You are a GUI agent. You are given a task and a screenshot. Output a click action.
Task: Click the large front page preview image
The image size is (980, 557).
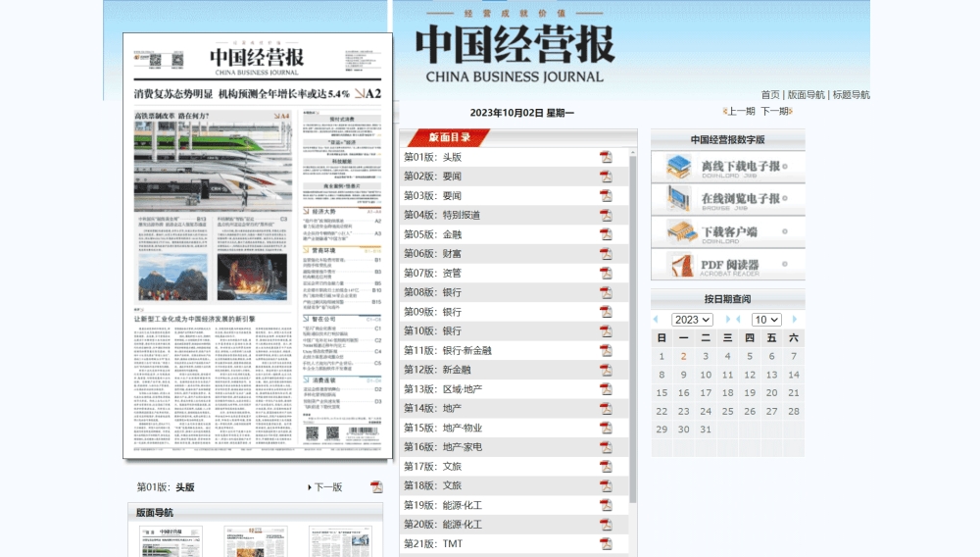tap(258, 246)
